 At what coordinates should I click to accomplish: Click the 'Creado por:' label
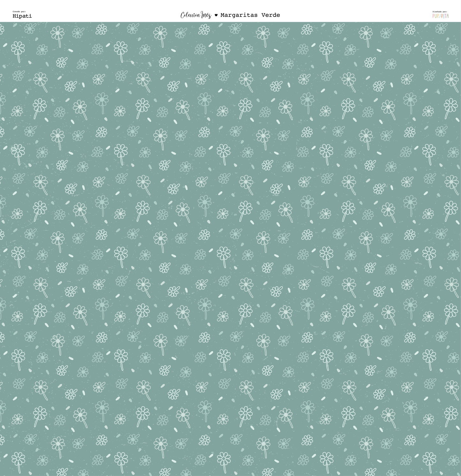tap(19, 11)
